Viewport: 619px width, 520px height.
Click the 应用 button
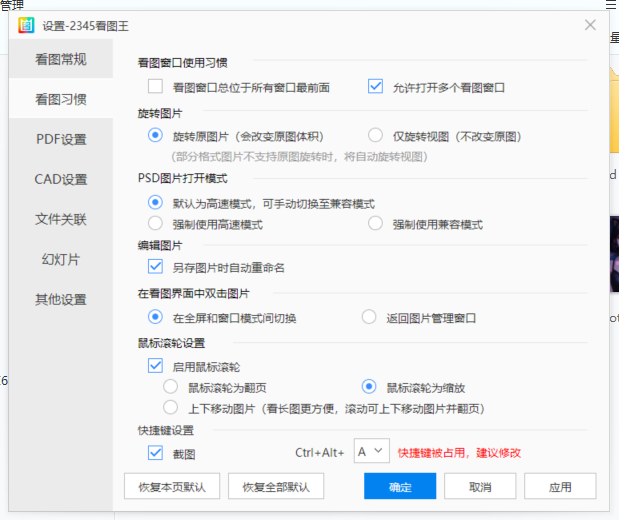[x=559, y=487]
